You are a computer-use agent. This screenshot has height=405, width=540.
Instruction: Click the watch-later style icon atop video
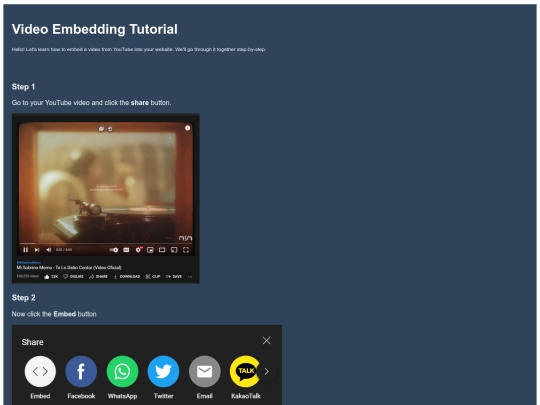point(110,129)
